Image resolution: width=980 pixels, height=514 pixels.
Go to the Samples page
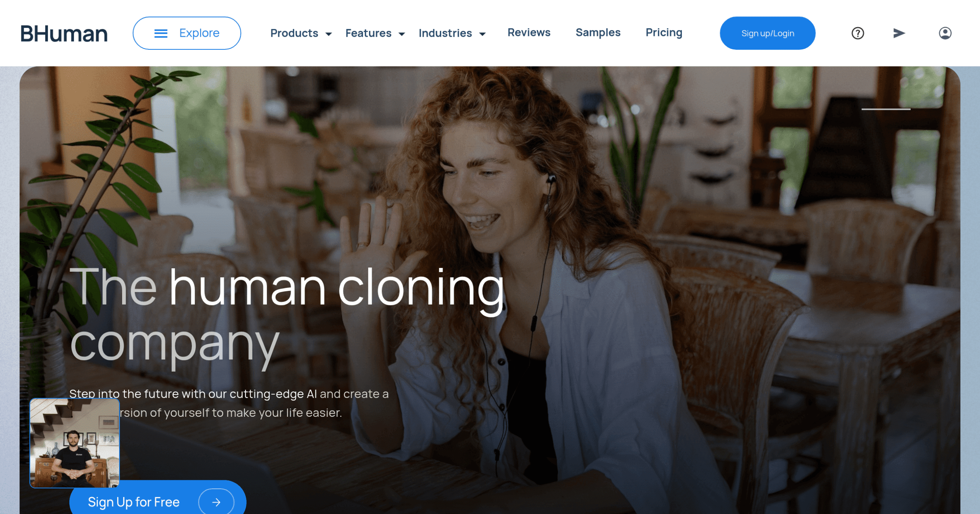click(x=598, y=33)
